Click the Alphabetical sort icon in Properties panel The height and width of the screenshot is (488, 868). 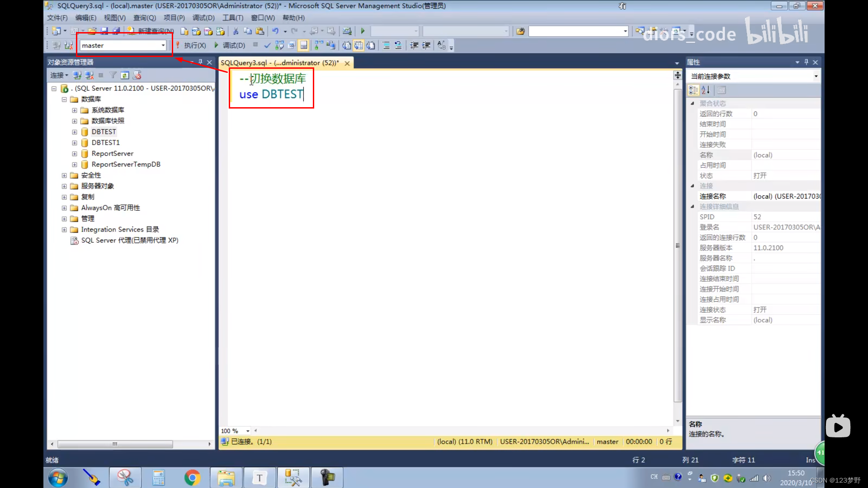(x=705, y=90)
